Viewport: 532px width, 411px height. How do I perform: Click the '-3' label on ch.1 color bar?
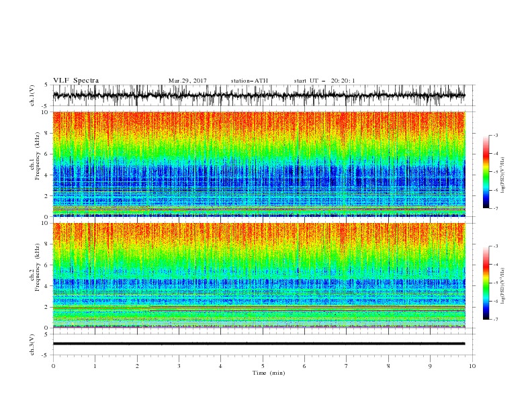(495, 135)
